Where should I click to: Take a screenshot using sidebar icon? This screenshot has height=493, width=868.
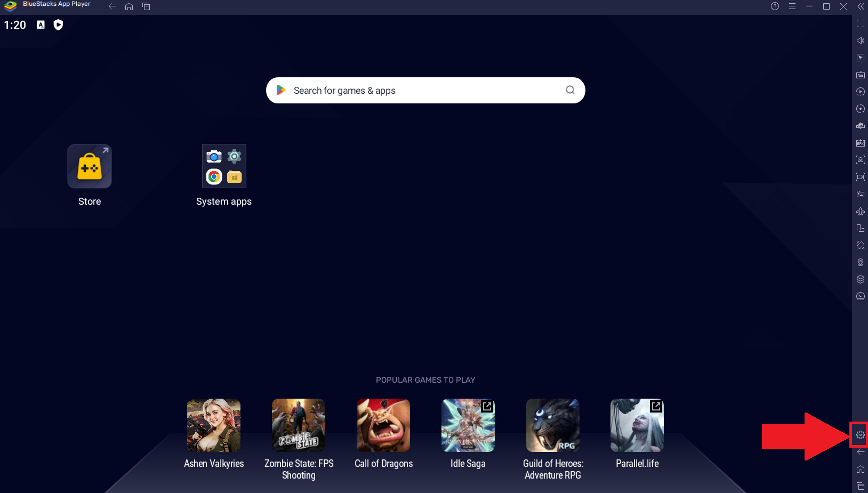tap(860, 160)
